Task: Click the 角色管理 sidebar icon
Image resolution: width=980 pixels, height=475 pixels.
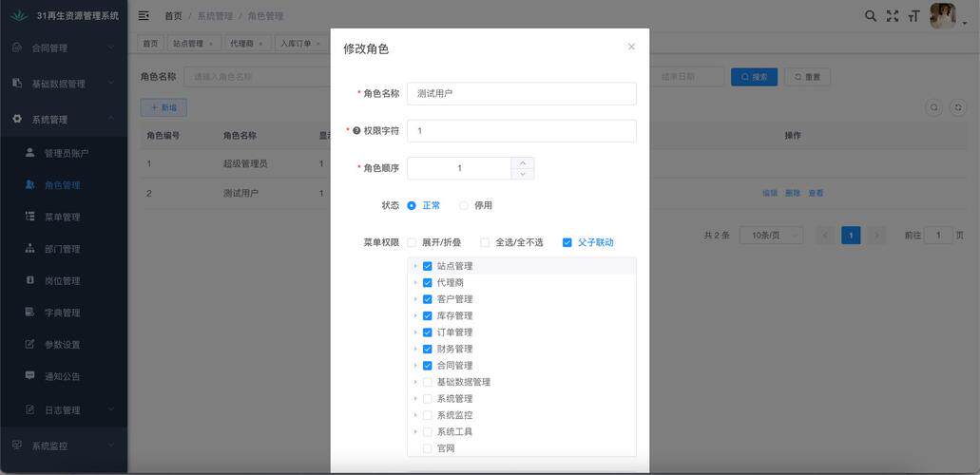Action: click(x=30, y=184)
